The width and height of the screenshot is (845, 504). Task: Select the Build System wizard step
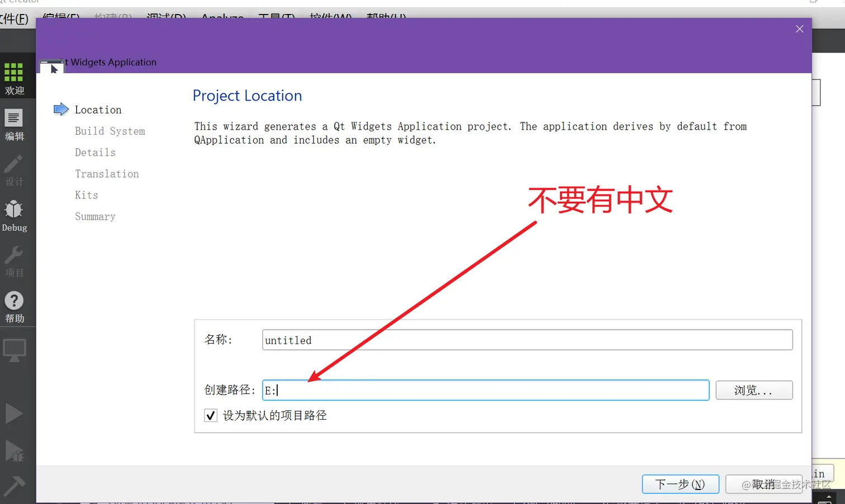[x=110, y=131]
